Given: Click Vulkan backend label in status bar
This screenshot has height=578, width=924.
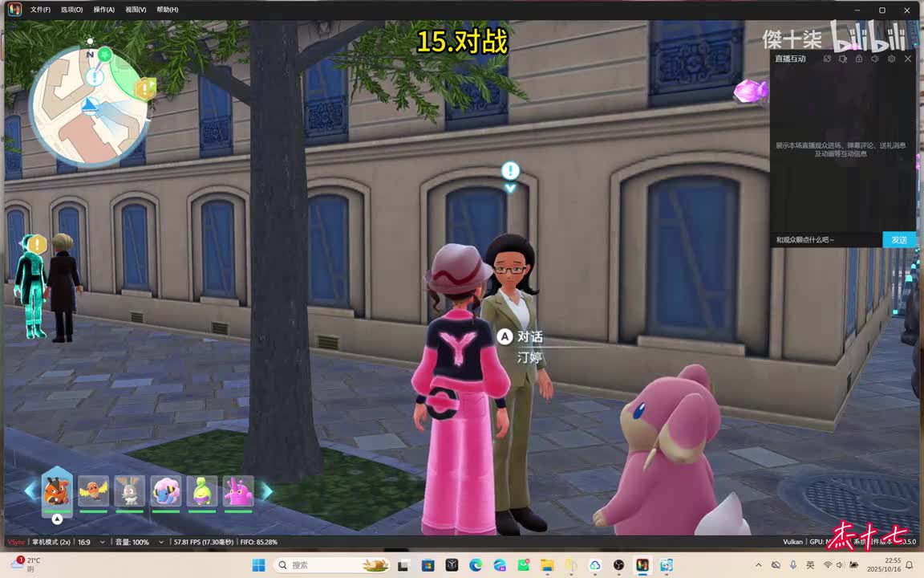Looking at the screenshot, I should tap(792, 542).
